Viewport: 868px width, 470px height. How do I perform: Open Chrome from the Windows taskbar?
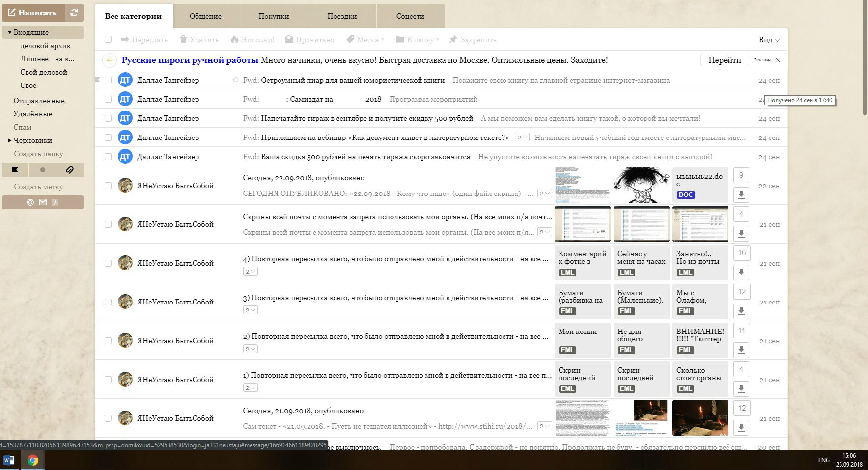33,460
